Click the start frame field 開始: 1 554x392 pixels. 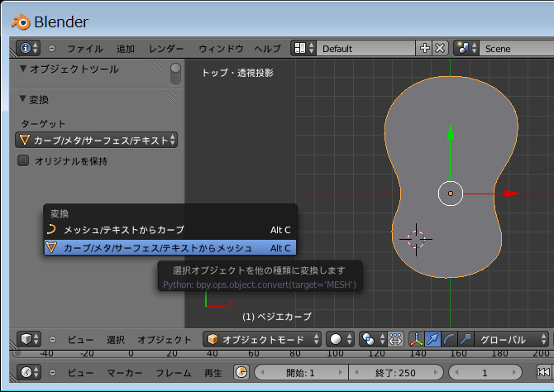(301, 372)
